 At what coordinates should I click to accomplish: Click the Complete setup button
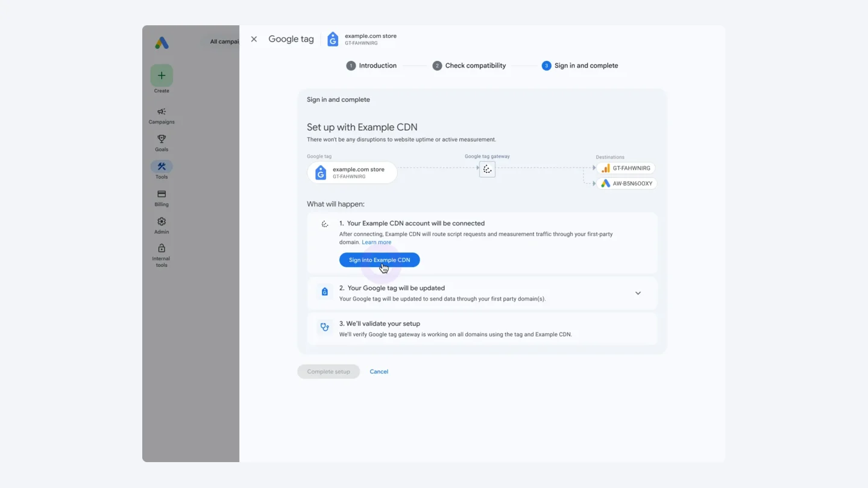[329, 372]
